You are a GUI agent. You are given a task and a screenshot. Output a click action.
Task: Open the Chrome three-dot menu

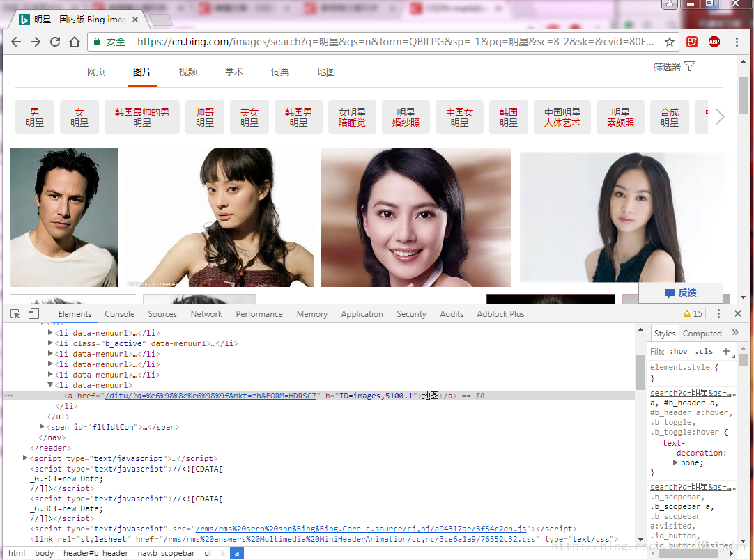[x=737, y=42]
